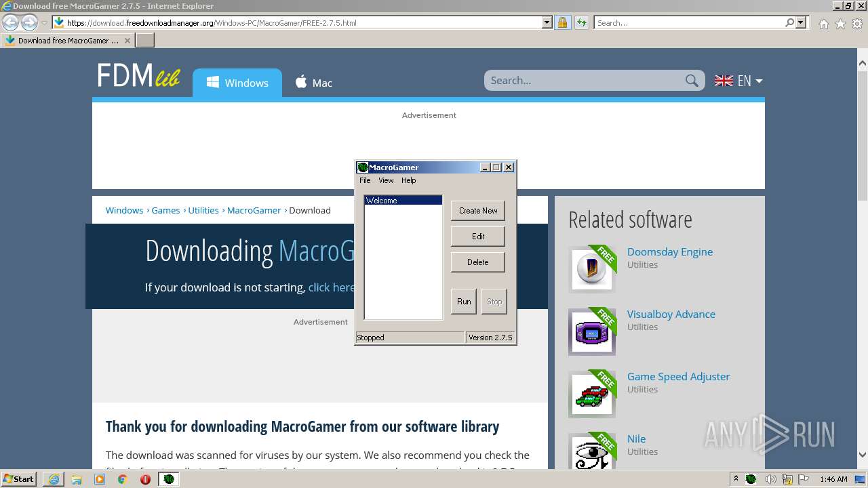Open the Games breadcrumb link

[x=165, y=210]
